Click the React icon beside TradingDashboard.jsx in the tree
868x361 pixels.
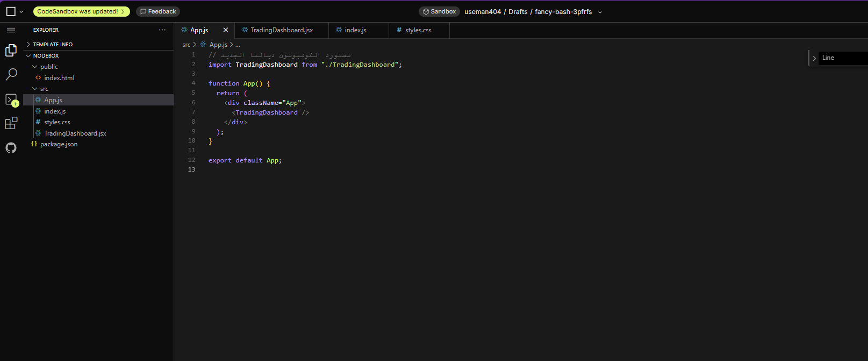pos(38,133)
